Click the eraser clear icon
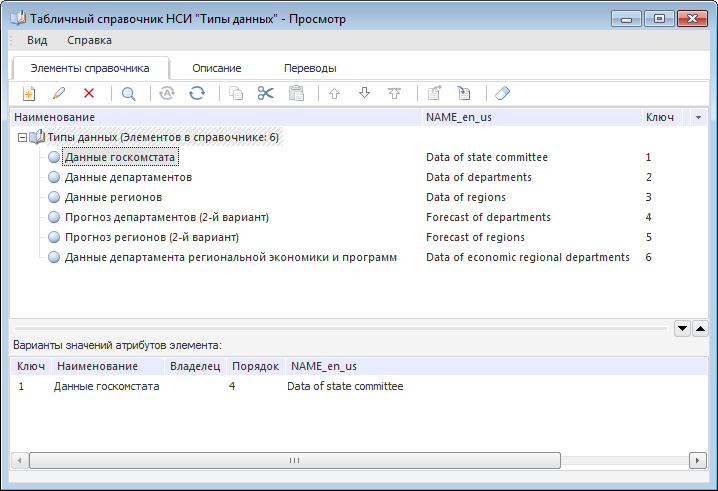The width and height of the screenshot is (718, 491). [x=502, y=93]
